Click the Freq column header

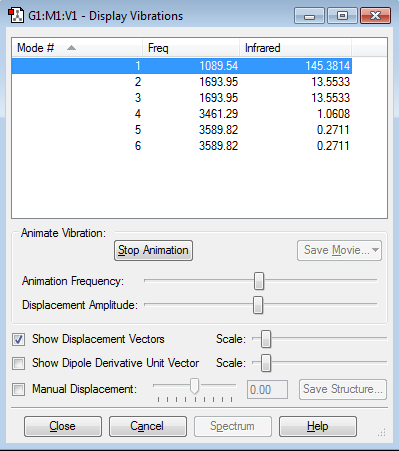tap(191, 48)
